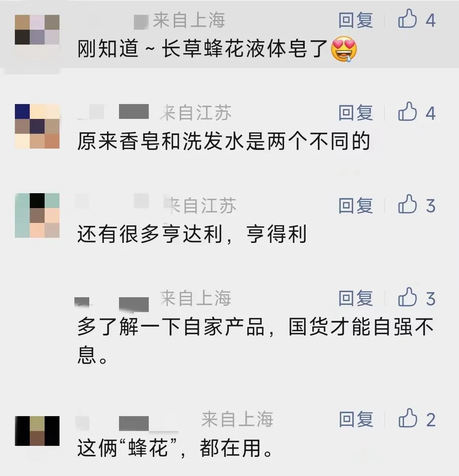Tap thumbs-up on the 亨达利 comment
The image size is (459, 476).
click(x=407, y=205)
